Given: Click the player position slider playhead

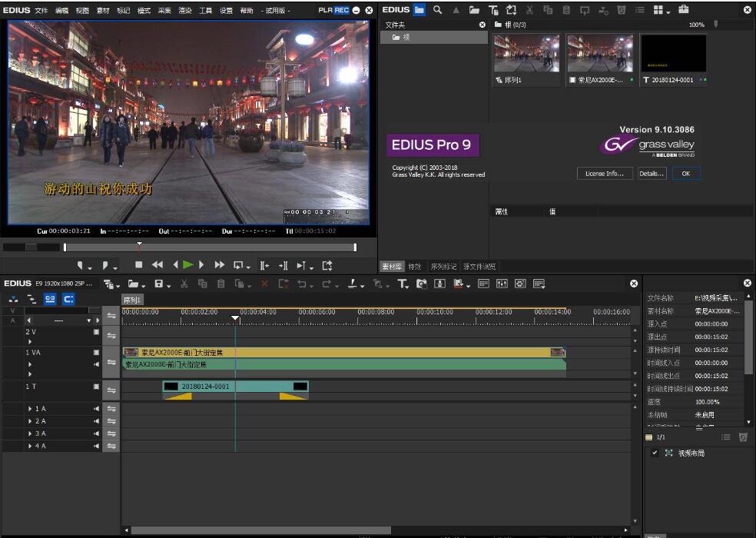Looking at the screenshot, I should [x=139, y=245].
